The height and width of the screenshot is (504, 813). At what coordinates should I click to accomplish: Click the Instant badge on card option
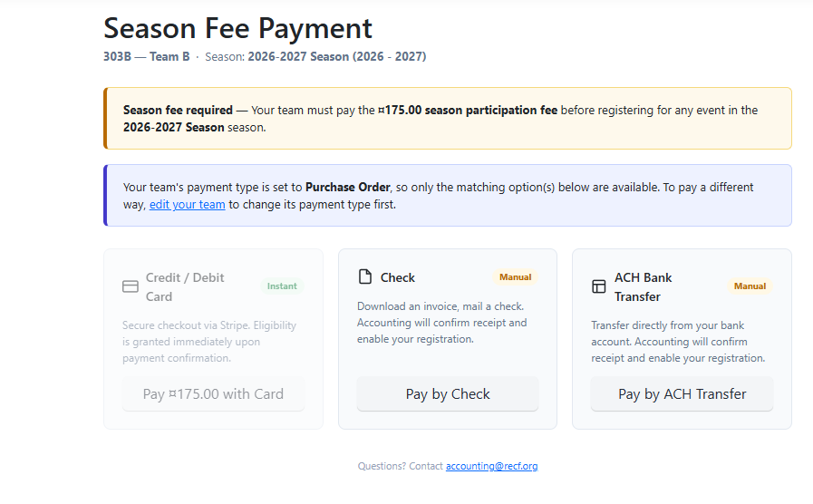coord(282,286)
